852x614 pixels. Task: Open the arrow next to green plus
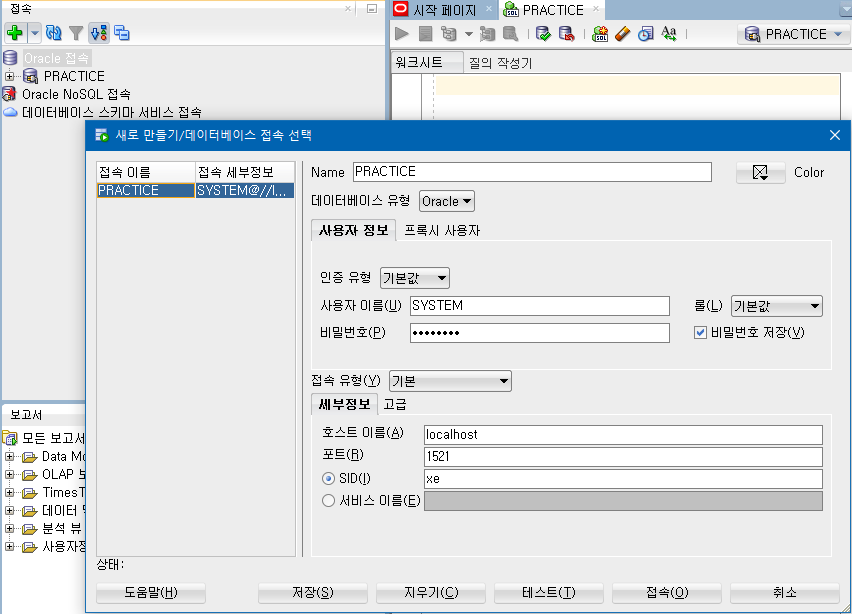(x=34, y=33)
